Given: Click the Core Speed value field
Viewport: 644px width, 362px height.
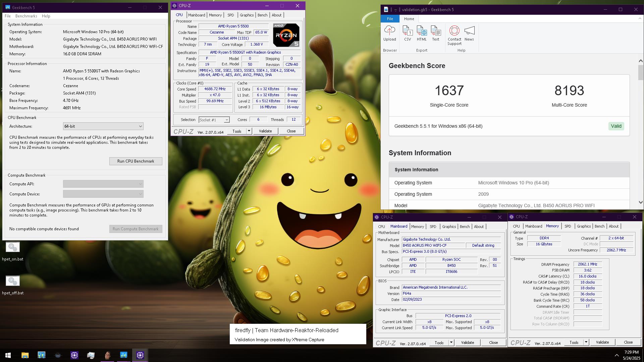Looking at the screenshot, I should [215, 89].
